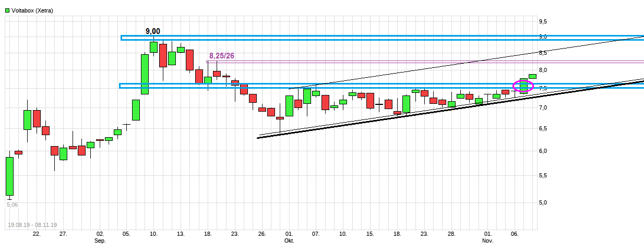Click the "9,00" high price annotation
This screenshot has height=252, width=644.
[153, 31]
